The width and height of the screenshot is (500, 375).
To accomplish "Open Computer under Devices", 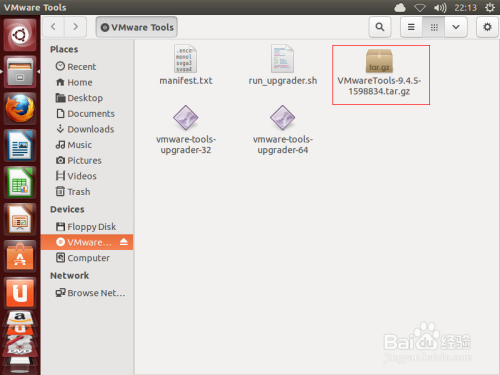I will [87, 258].
